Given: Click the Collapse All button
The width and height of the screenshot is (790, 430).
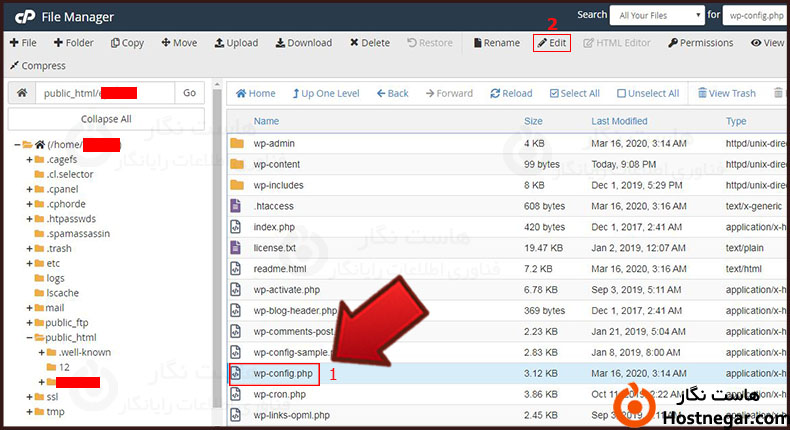Looking at the screenshot, I should [x=106, y=119].
